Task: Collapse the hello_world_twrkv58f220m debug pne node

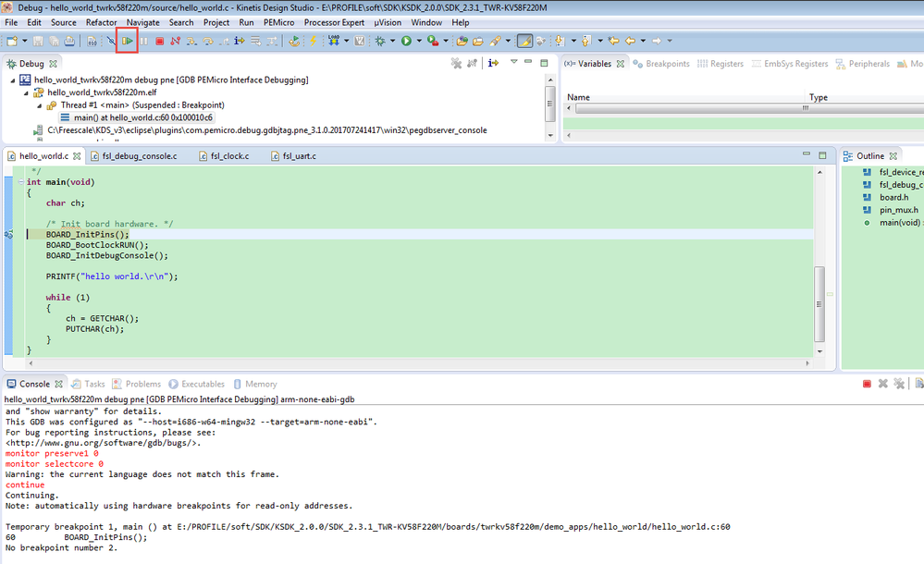Action: pyautogui.click(x=13, y=80)
